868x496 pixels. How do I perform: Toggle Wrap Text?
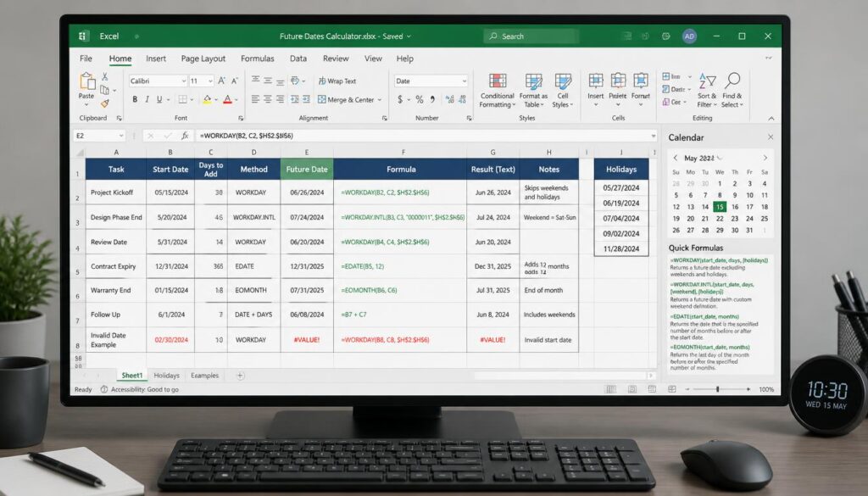[337, 81]
